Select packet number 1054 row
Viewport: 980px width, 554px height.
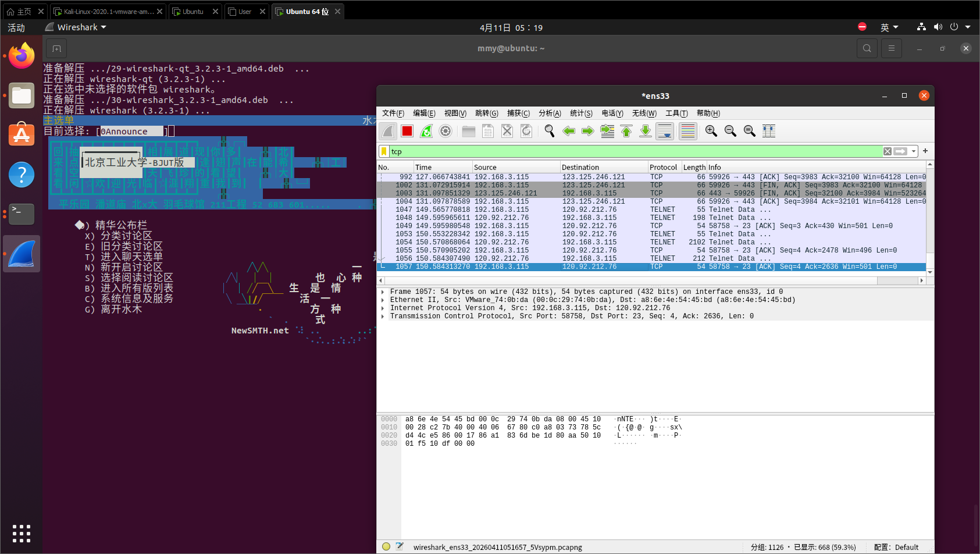[x=651, y=242]
